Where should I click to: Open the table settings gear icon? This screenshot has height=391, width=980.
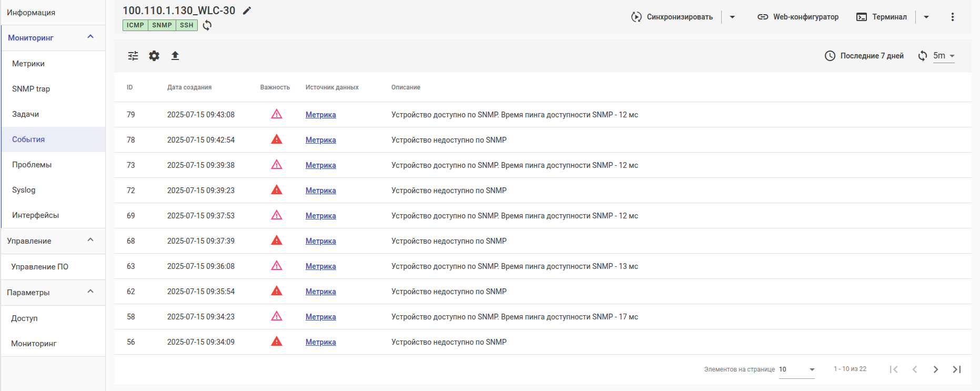pyautogui.click(x=154, y=56)
